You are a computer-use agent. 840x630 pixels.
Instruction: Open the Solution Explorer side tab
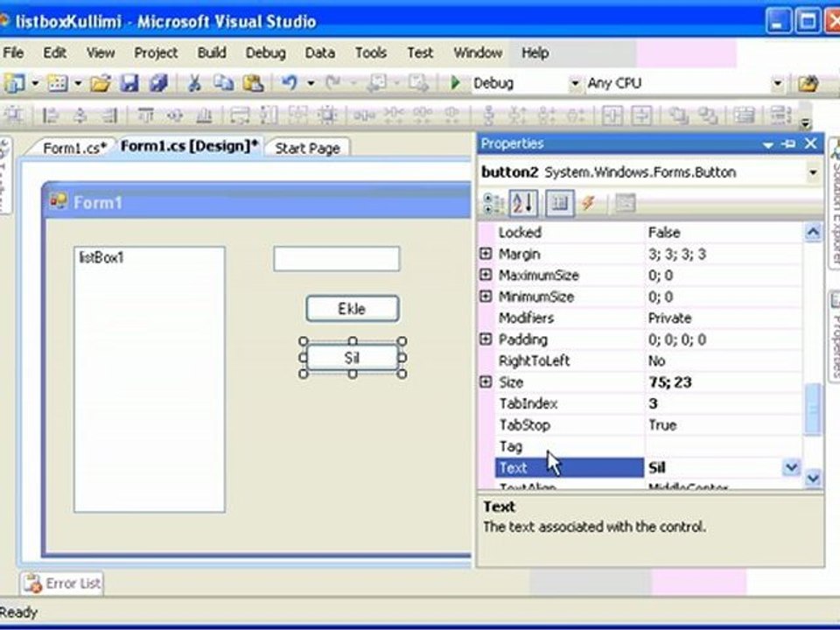[835, 204]
